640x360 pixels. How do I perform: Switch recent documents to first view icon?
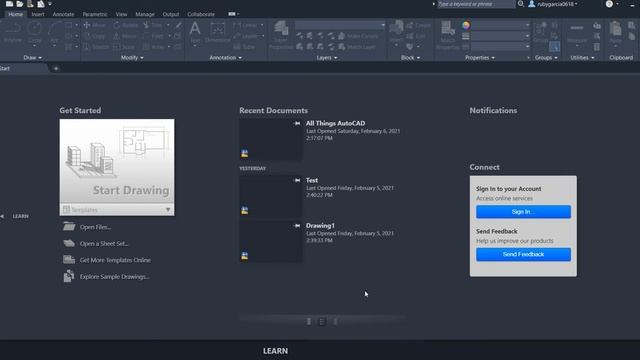click(x=309, y=322)
